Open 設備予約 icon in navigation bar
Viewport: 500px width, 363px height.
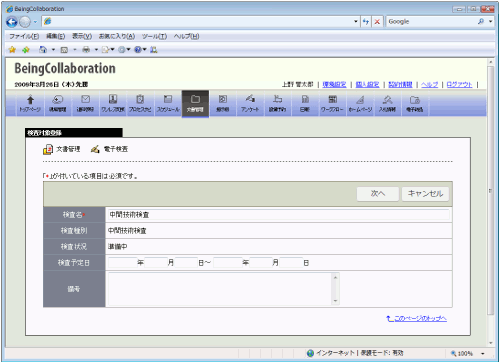[277, 104]
